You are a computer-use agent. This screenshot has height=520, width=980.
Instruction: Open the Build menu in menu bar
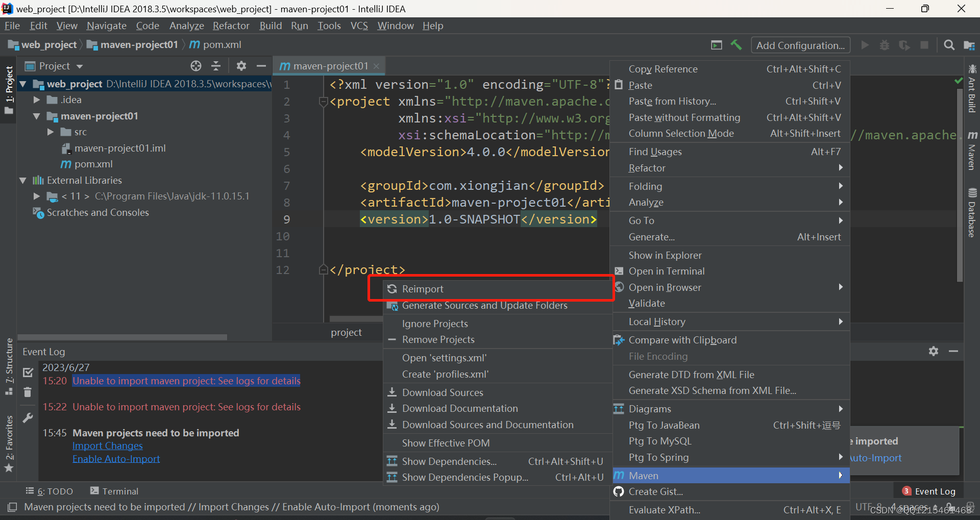(271, 26)
